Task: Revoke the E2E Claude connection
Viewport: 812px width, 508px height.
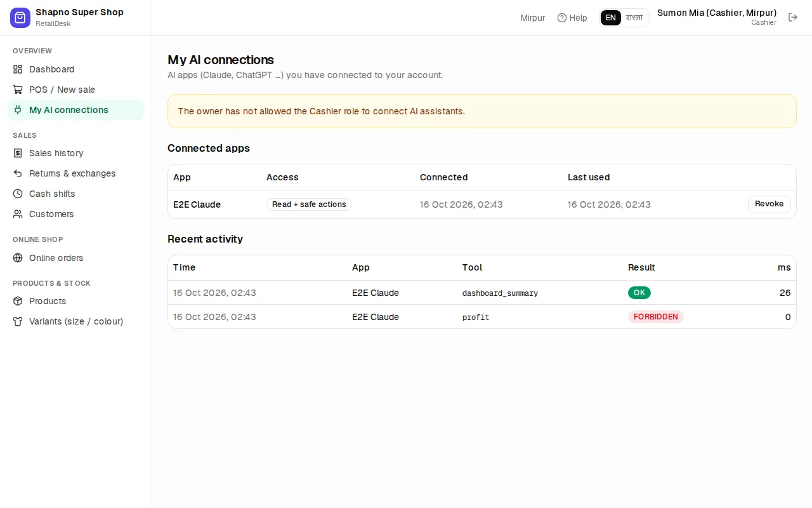Action: (769, 204)
